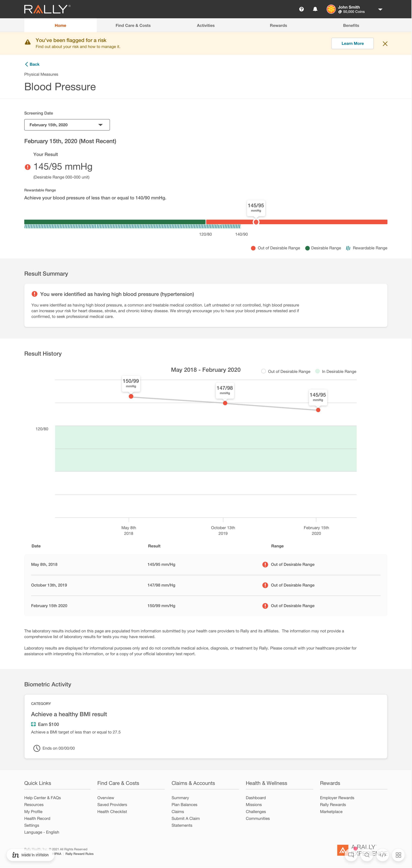Expand the account menu caret
This screenshot has height=868, width=412.
(380, 9)
